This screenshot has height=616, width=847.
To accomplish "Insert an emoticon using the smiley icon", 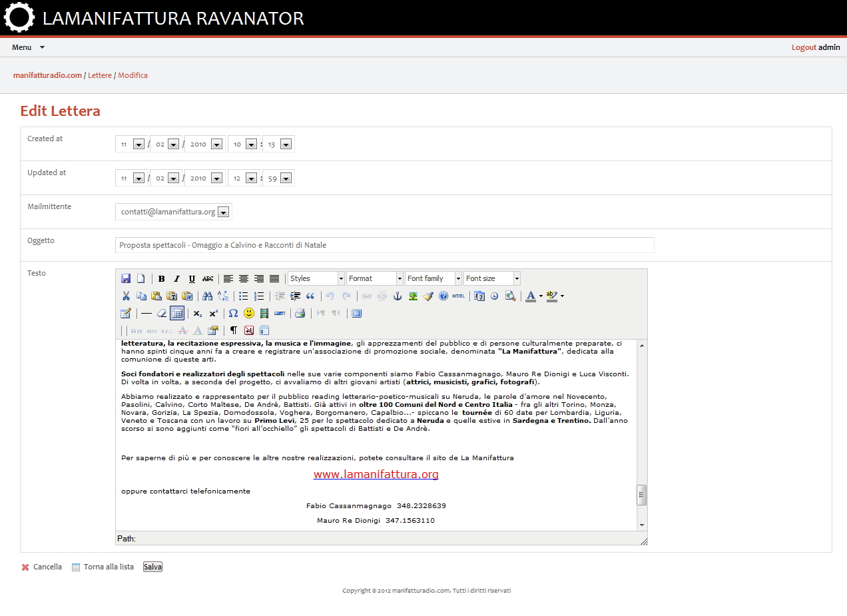I will [249, 312].
